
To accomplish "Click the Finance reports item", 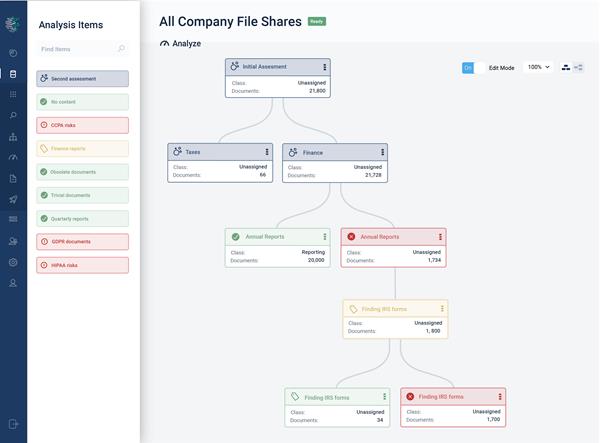I will point(83,148).
